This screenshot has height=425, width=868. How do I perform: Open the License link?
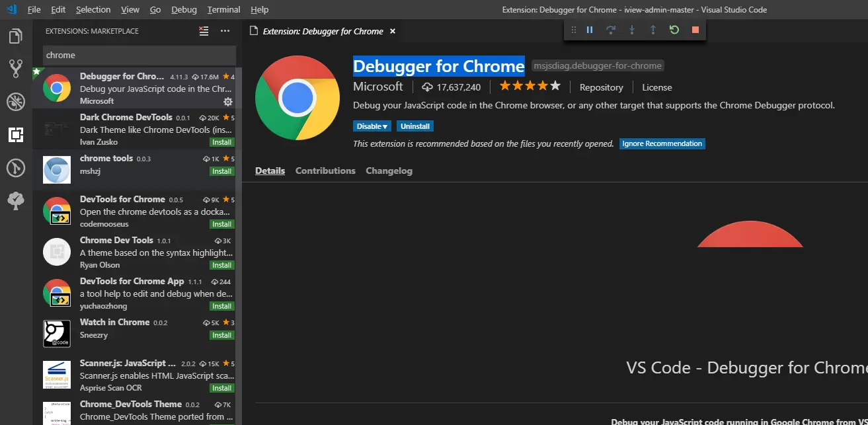tap(656, 87)
